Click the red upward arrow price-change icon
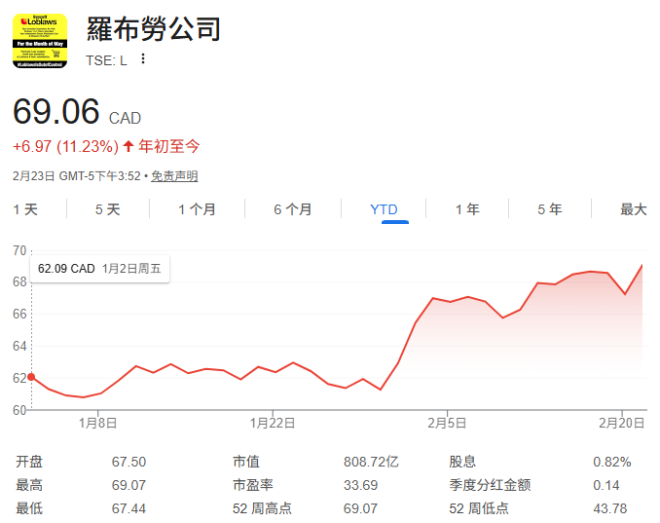The height and width of the screenshot is (523, 660). click(128, 146)
